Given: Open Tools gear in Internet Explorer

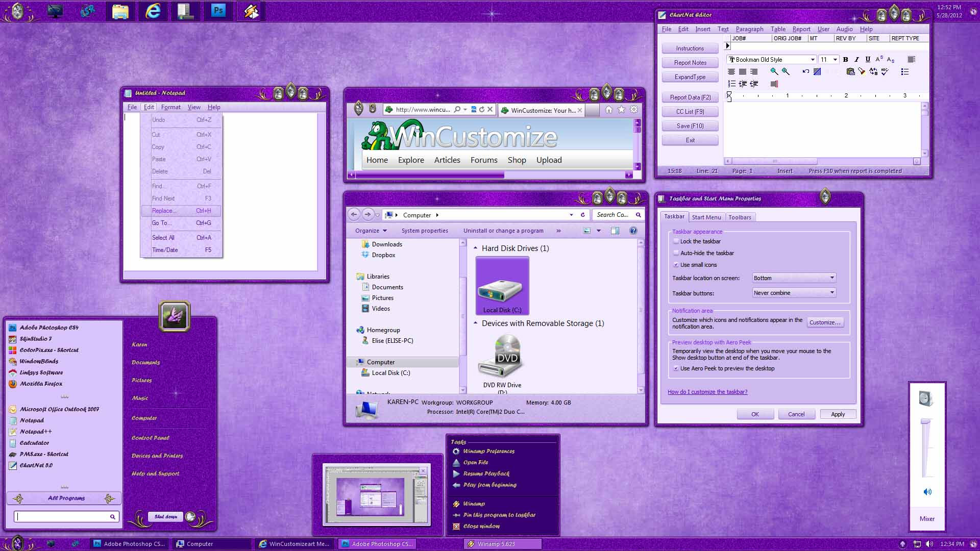Looking at the screenshot, I should click(x=634, y=109).
